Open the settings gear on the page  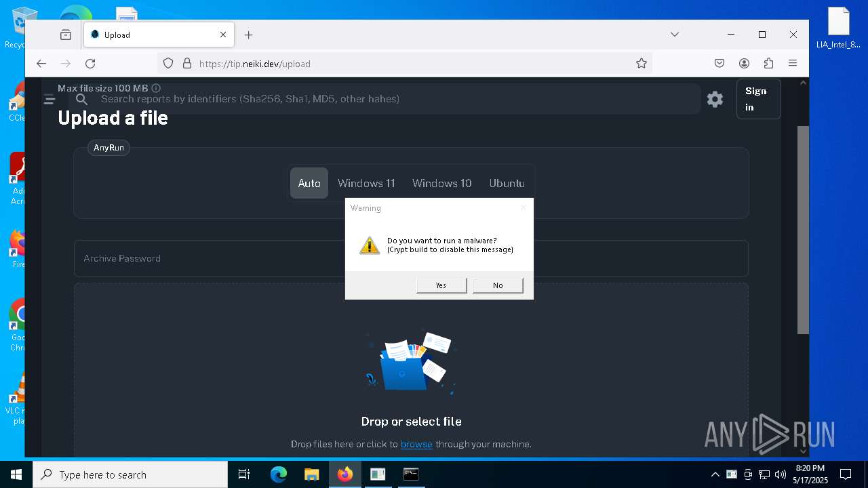(715, 99)
